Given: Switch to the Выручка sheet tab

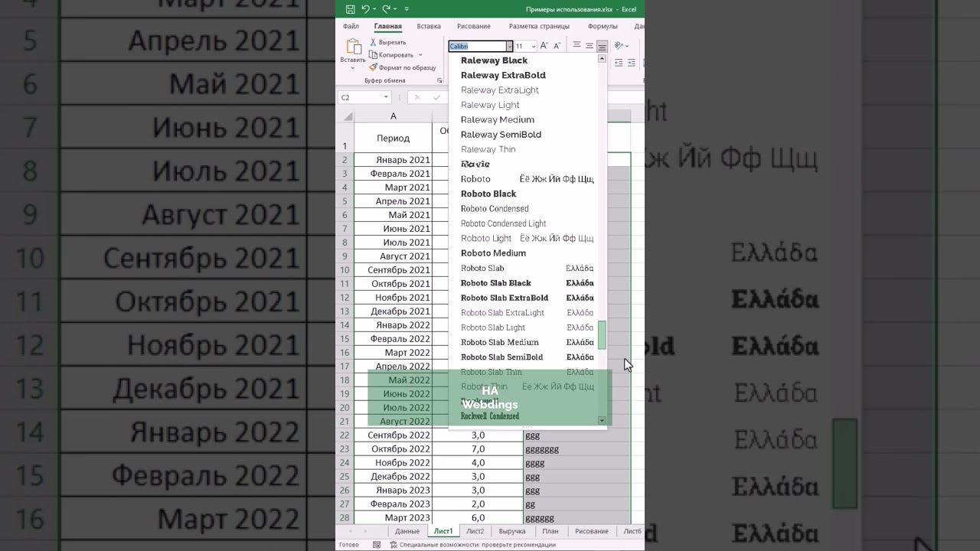Looking at the screenshot, I should pyautogui.click(x=512, y=531).
